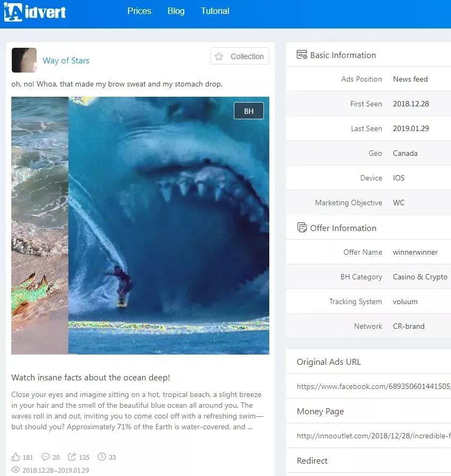Click the 'Original Ads URL' section heading
451x476 pixels.
[329, 362]
